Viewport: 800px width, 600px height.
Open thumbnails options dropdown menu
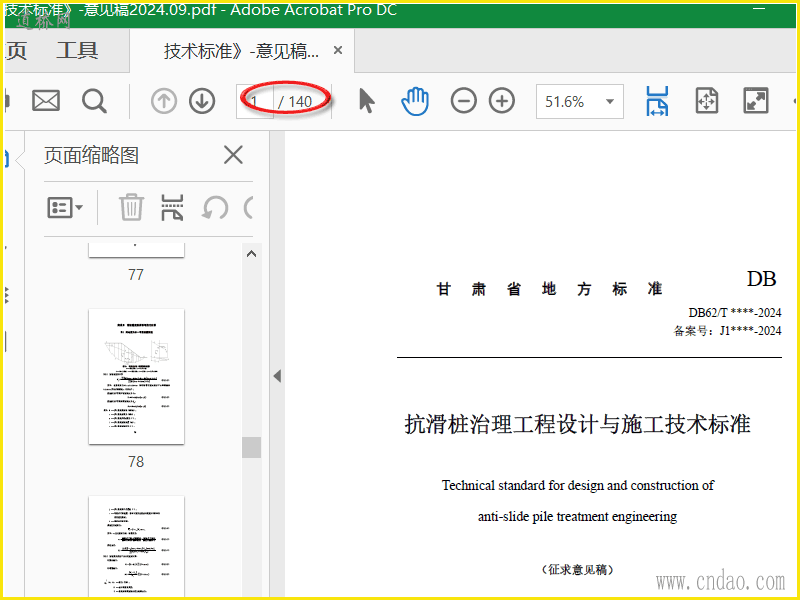tap(65, 208)
